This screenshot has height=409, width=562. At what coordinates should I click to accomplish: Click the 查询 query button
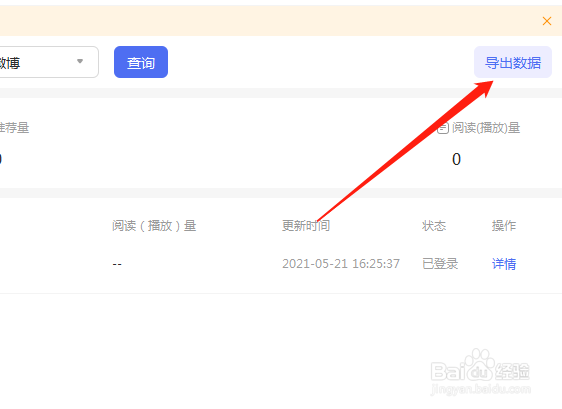[141, 62]
